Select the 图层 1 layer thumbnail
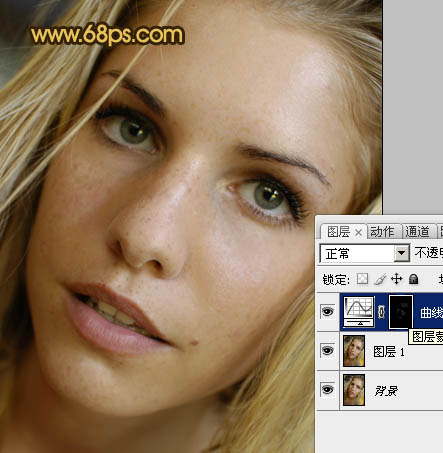The height and width of the screenshot is (453, 443). click(x=354, y=351)
